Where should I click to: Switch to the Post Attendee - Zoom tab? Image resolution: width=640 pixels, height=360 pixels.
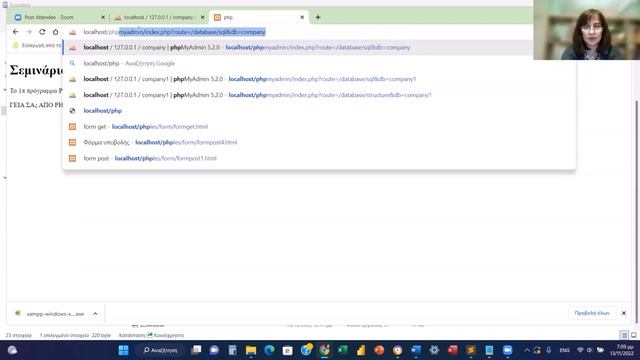tap(59, 18)
